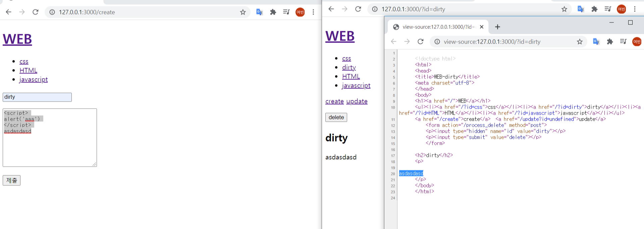The width and height of the screenshot is (644, 229).
Task: Open extensions icon in view-source window
Action: click(x=610, y=42)
